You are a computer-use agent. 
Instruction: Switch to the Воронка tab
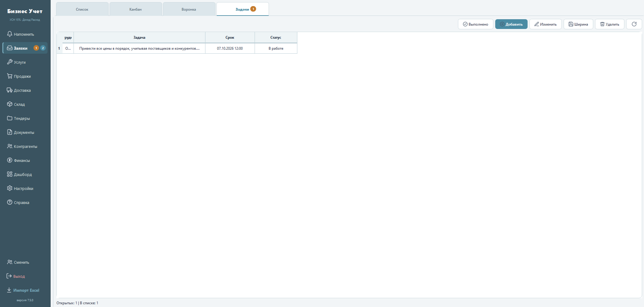point(189,9)
